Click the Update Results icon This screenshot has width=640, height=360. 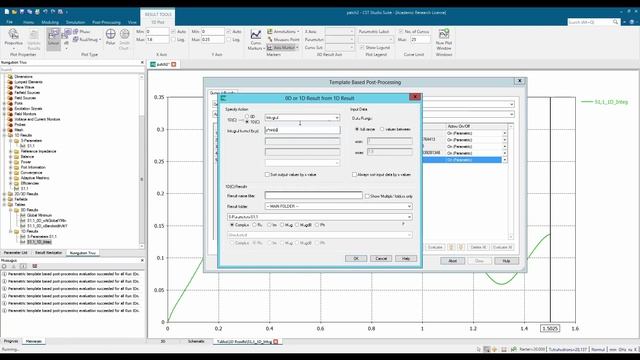click(x=34, y=35)
